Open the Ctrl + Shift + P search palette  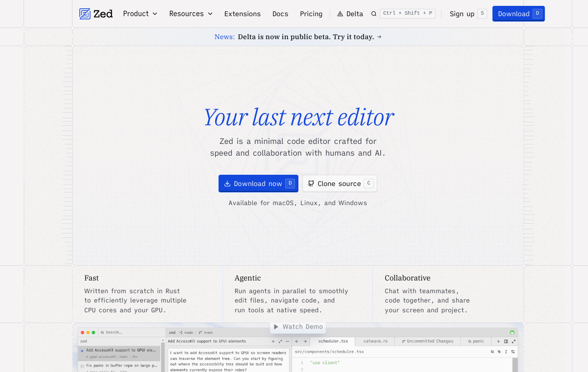pyautogui.click(x=403, y=14)
